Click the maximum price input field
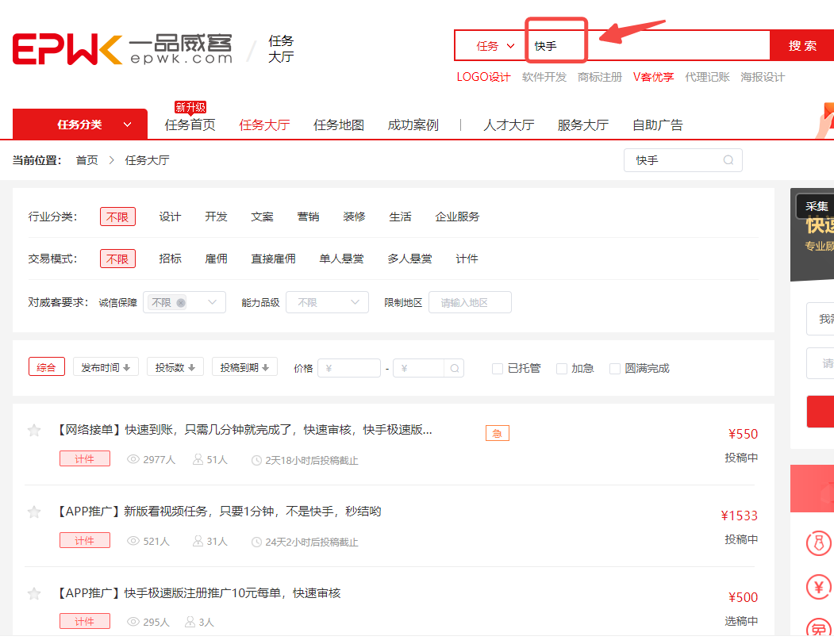Screen dimensions: 834x644 coord(419,368)
